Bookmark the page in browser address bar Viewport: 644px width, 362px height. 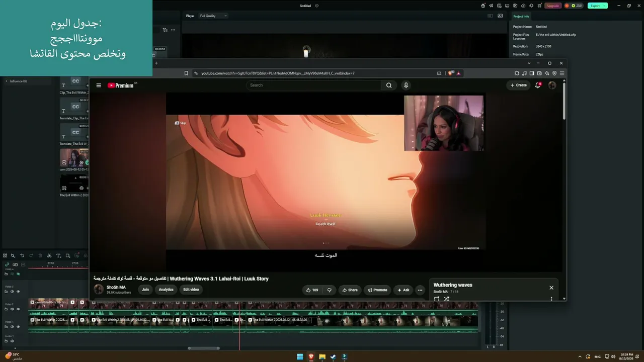point(186,73)
